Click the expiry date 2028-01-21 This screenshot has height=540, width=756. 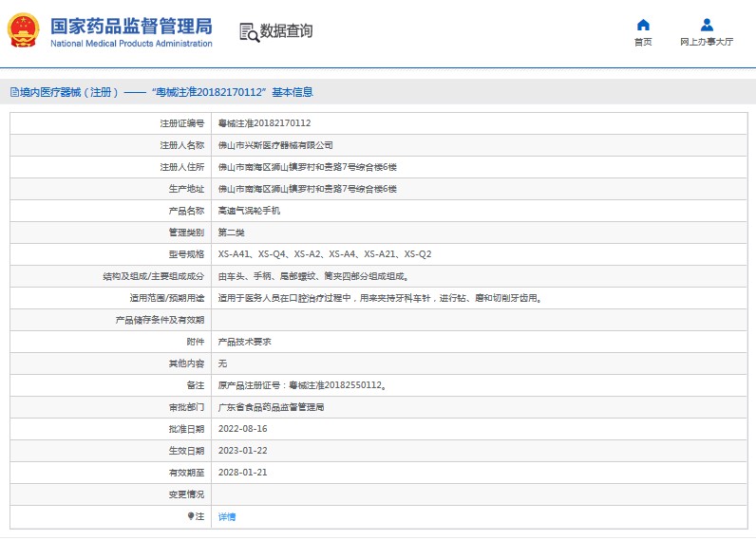[242, 473]
